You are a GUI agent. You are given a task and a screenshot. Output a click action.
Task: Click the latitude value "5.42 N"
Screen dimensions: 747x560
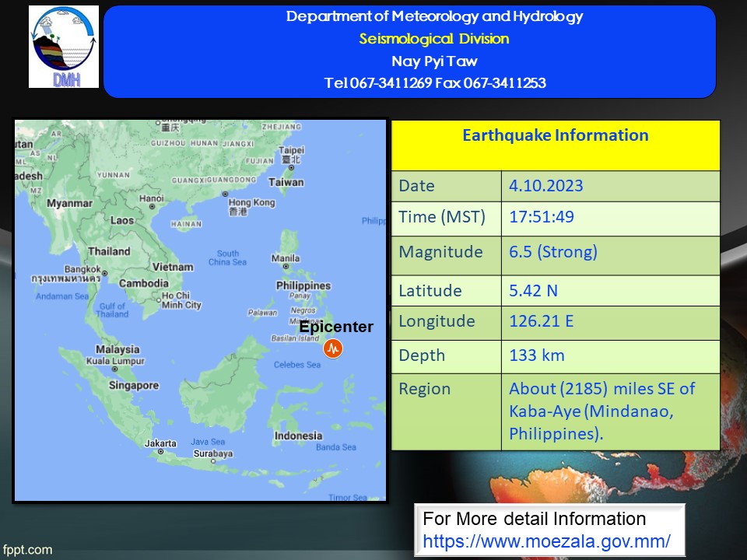click(x=534, y=290)
